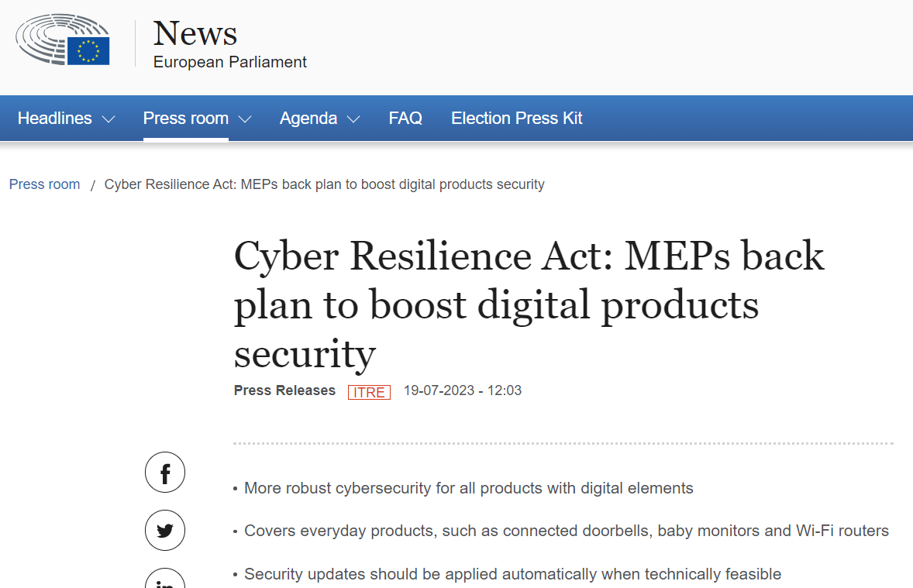
Task: Expand the Press room dropdown chevron
Action: click(x=245, y=119)
